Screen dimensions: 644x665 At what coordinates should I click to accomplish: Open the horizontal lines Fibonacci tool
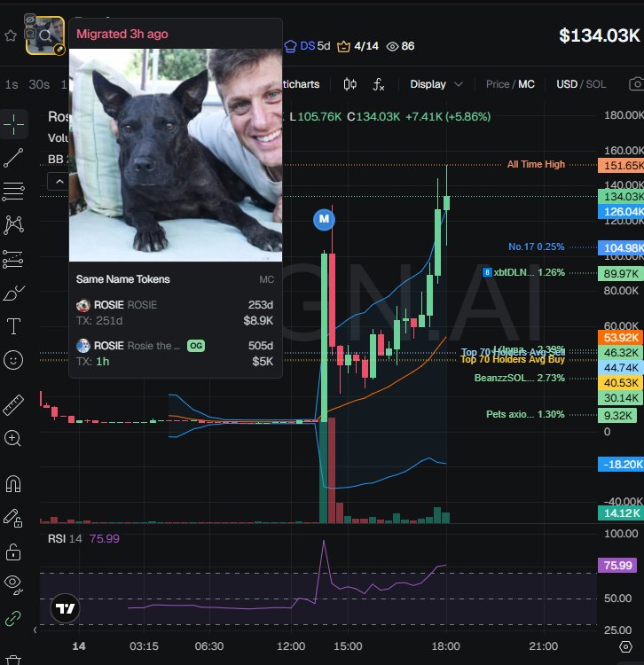click(x=13, y=191)
